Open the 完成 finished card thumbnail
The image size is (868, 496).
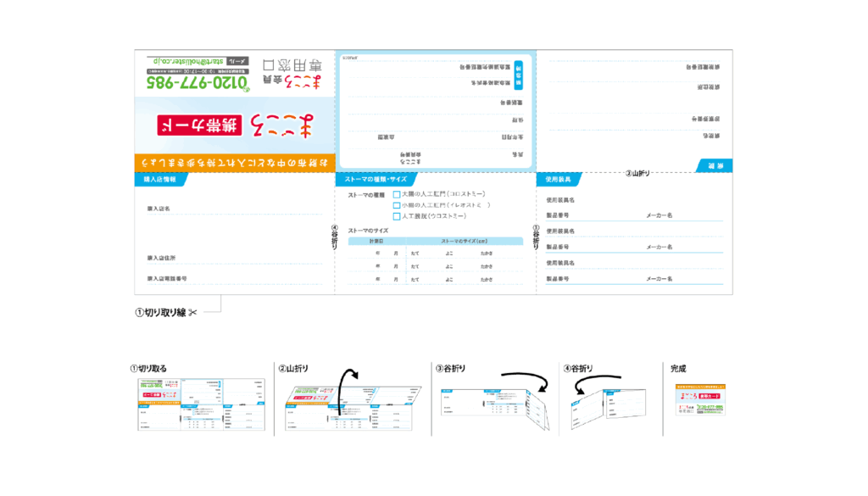click(700, 400)
